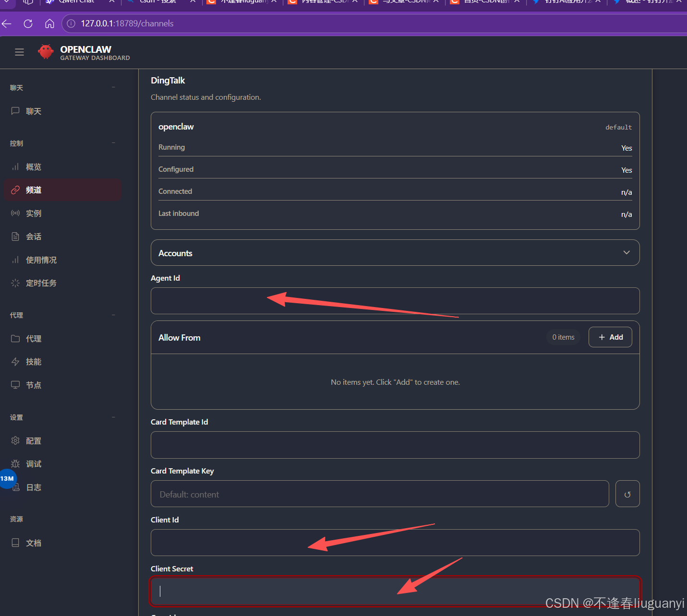Click into the Client Secret field
687x616 pixels.
[395, 591]
